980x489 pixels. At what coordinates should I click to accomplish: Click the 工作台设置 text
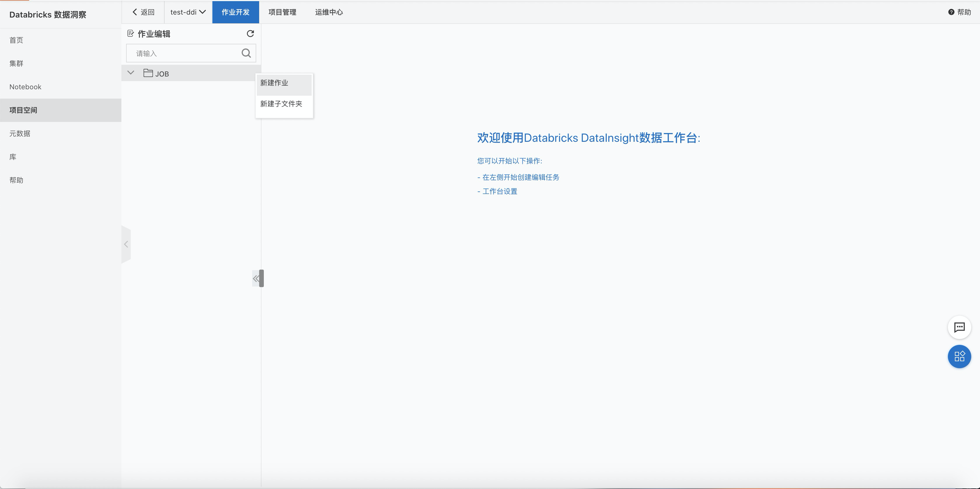pos(500,191)
